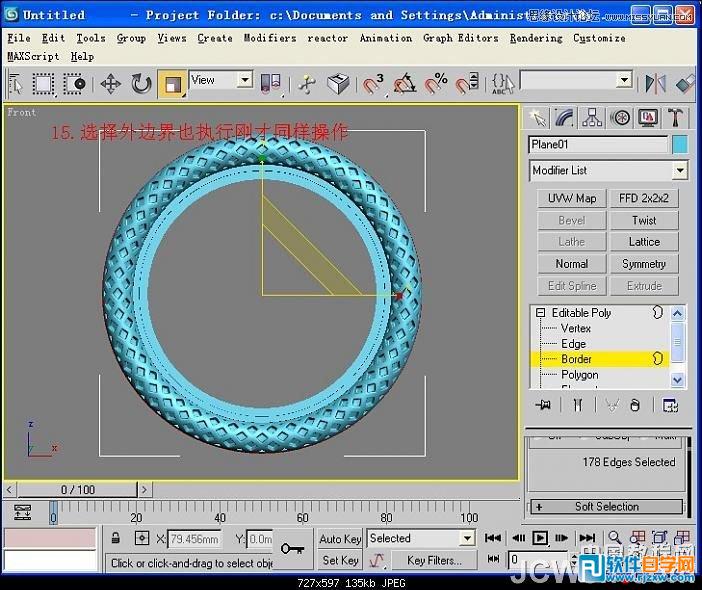
Task: Expand the Soft Selection rollout
Action: click(x=606, y=507)
